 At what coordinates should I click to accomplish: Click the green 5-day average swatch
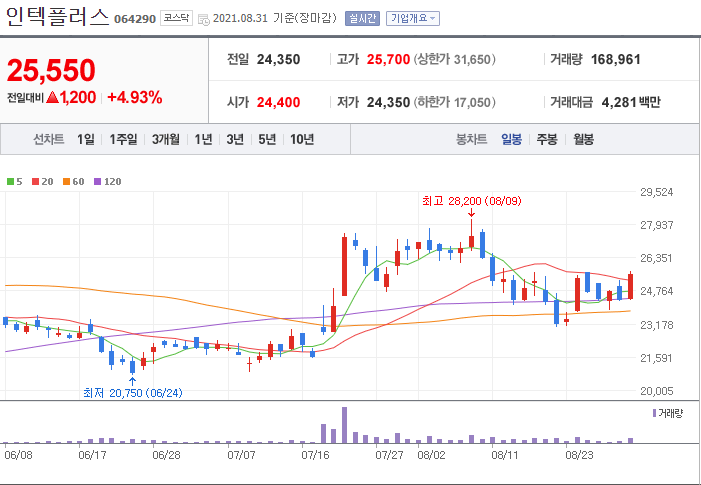tap(10, 181)
